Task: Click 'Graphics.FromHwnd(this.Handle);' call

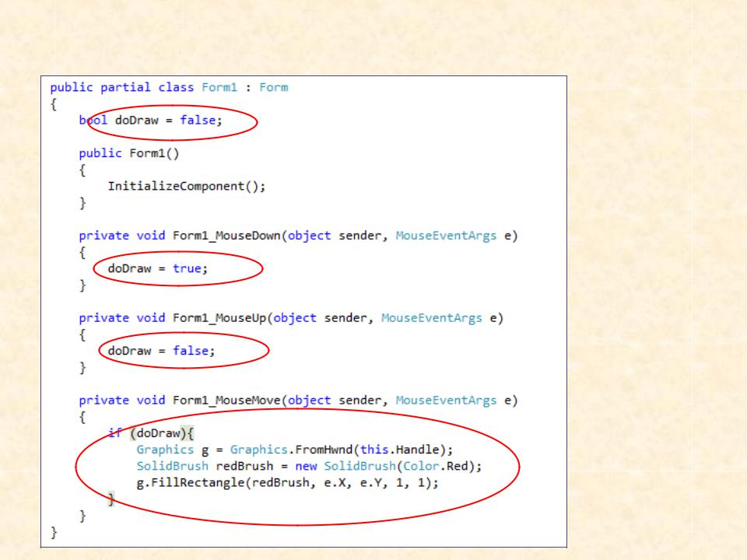Action: [341, 450]
